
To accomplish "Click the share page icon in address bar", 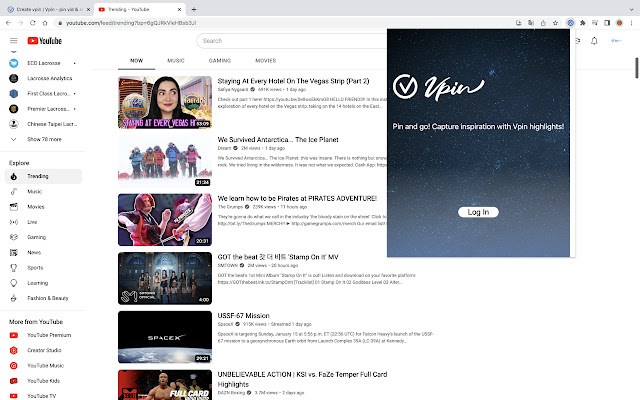I will 543,23.
